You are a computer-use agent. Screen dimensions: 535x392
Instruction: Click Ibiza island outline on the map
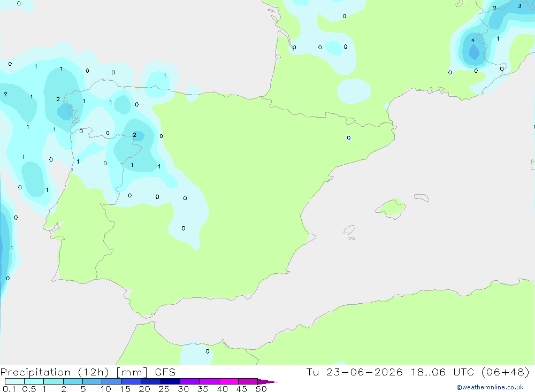pos(349,230)
